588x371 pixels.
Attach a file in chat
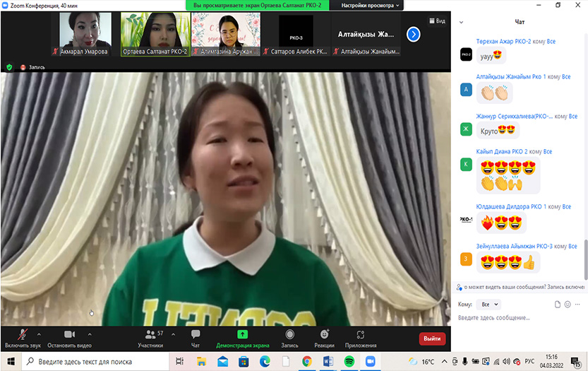(557, 305)
